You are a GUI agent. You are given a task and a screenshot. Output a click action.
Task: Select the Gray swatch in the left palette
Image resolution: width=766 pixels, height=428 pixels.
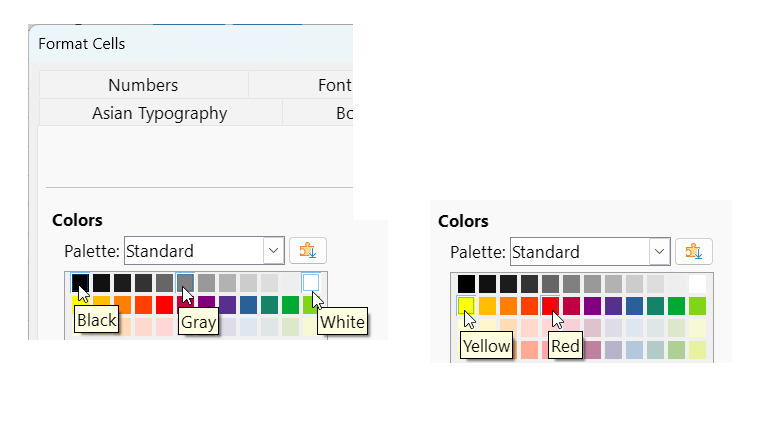point(185,283)
